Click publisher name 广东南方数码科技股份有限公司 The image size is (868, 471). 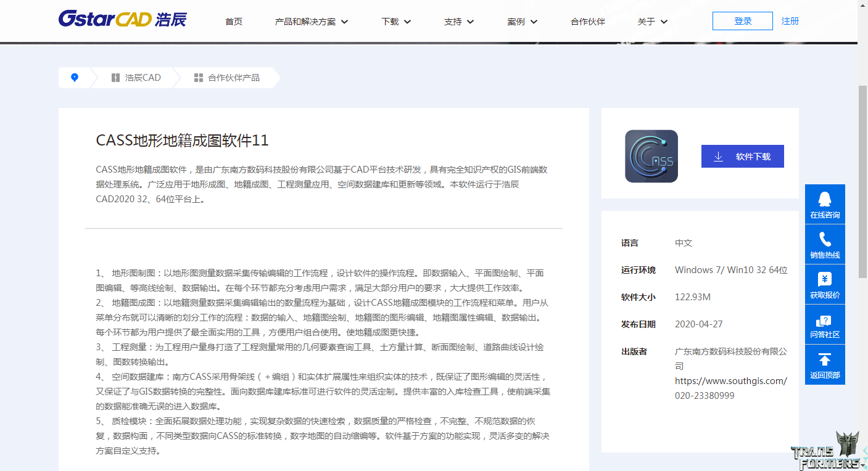tap(731, 359)
